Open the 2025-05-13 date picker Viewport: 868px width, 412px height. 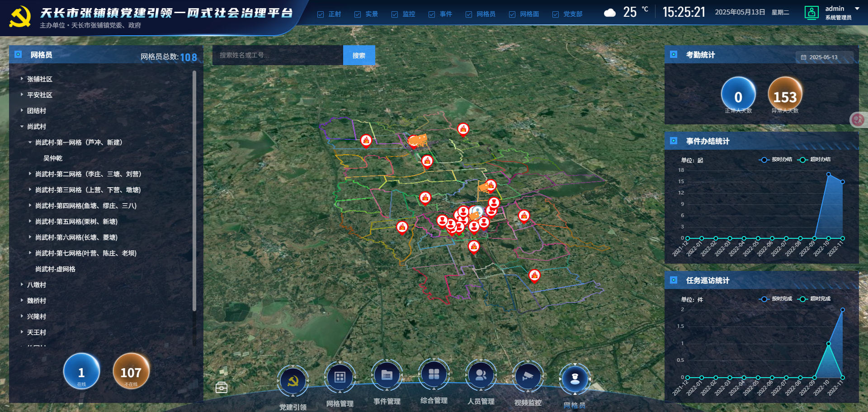(x=824, y=57)
